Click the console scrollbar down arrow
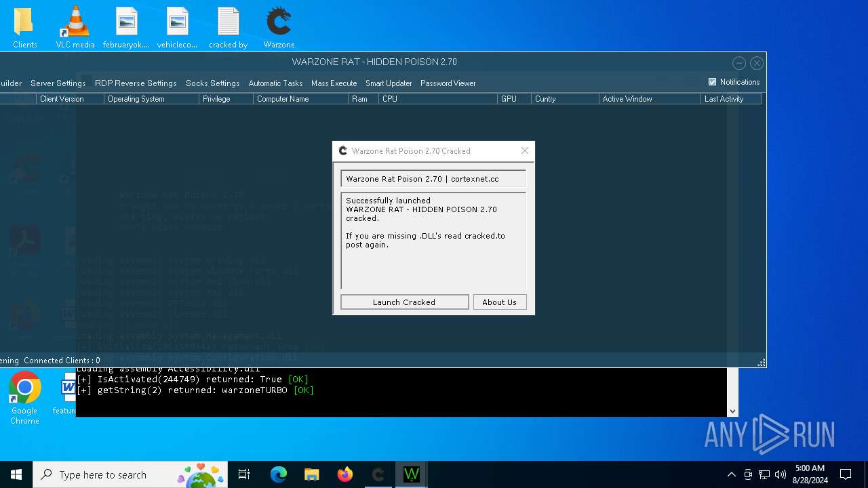The height and width of the screenshot is (488, 868). [732, 411]
